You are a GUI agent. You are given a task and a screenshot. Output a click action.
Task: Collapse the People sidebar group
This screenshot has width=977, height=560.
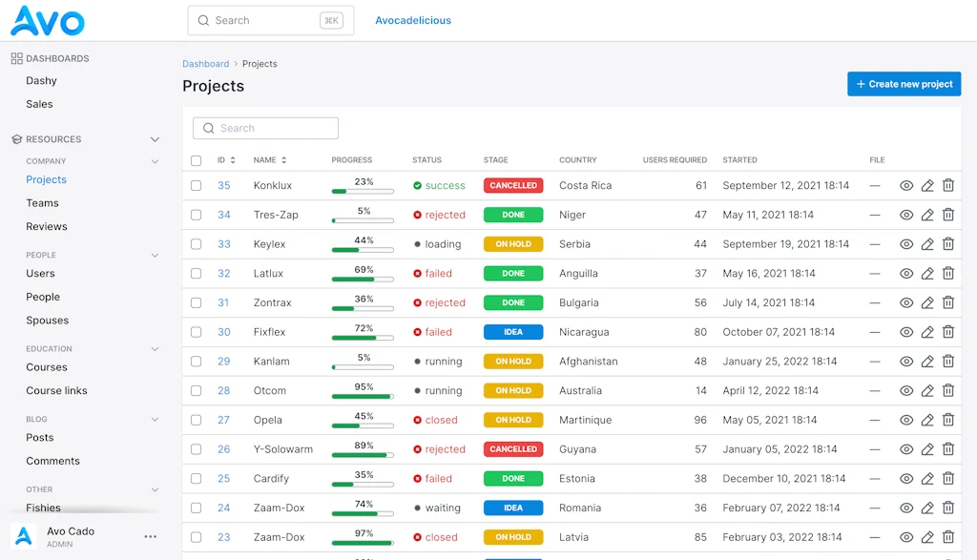155,255
